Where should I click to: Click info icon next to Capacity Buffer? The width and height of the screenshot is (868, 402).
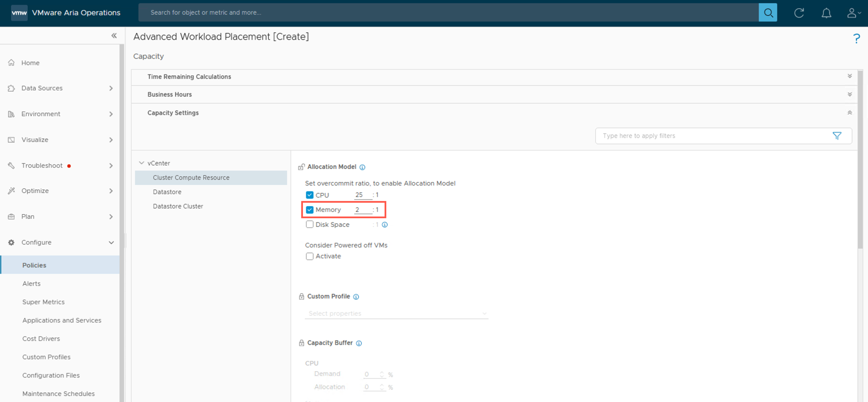tap(359, 343)
